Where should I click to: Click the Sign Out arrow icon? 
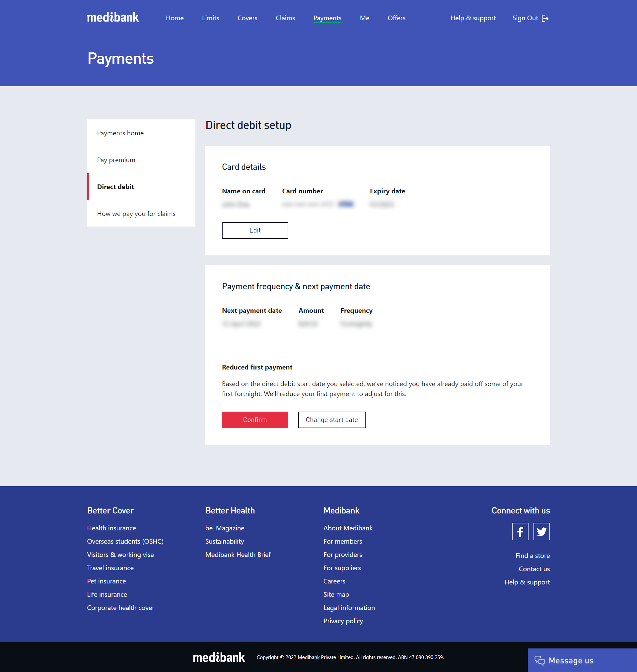click(x=545, y=18)
